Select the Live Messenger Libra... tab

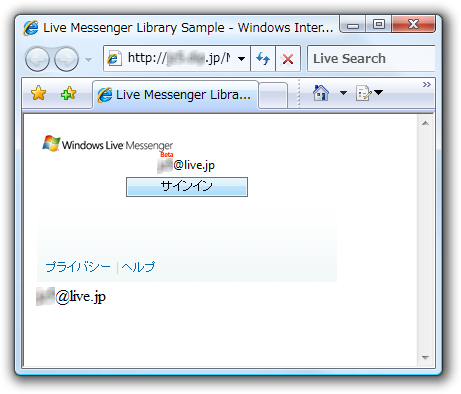tap(175, 95)
